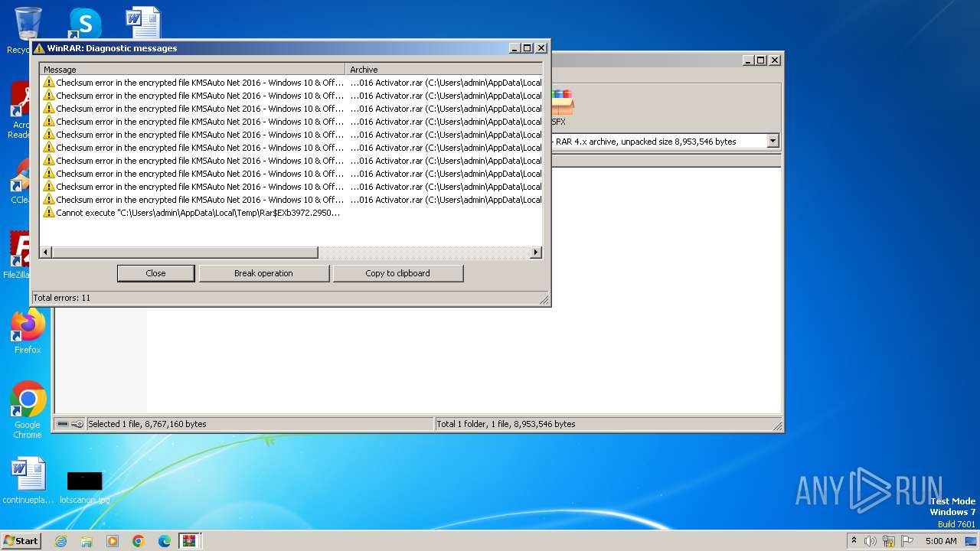This screenshot has height=551, width=980.
Task: Maximize the Diagnostic messages dialog
Action: pos(527,47)
